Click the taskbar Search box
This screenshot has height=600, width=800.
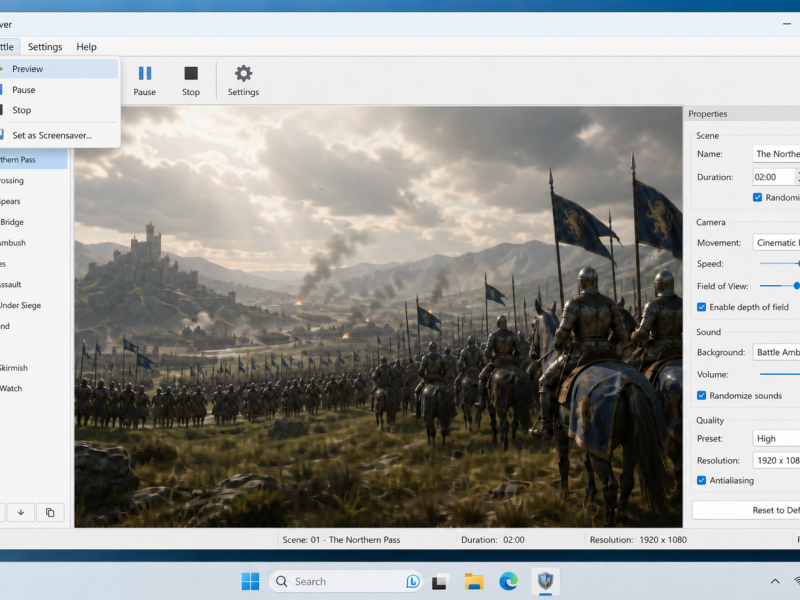tap(346, 582)
